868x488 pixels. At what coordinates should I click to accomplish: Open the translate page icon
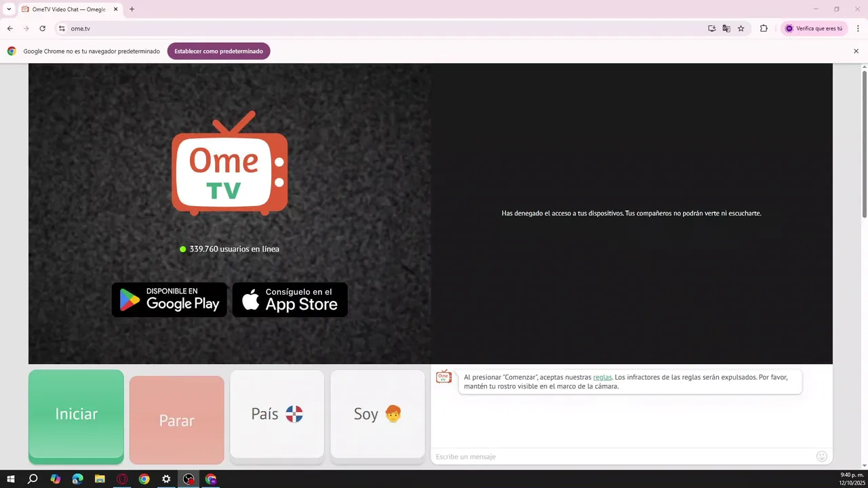(x=726, y=28)
